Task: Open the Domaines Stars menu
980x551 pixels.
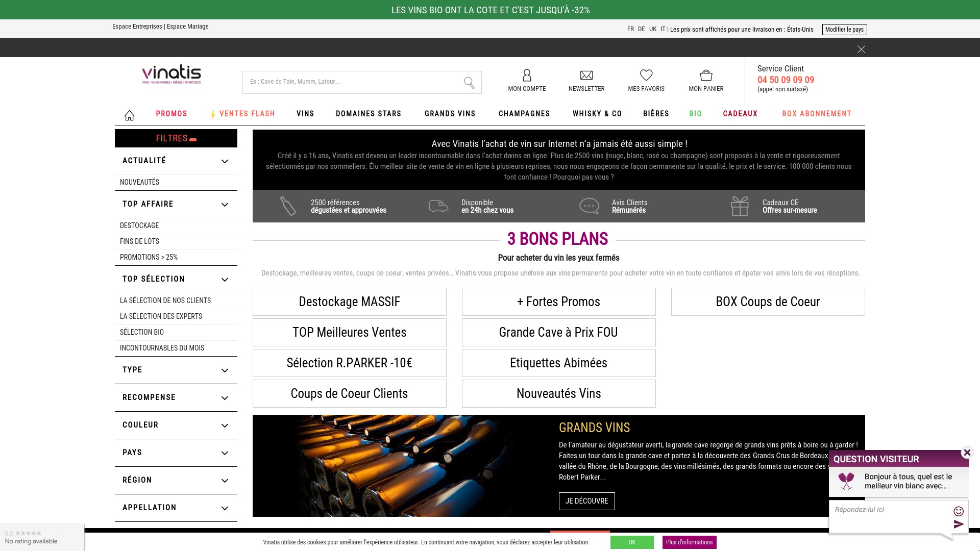Action: pyautogui.click(x=369, y=114)
